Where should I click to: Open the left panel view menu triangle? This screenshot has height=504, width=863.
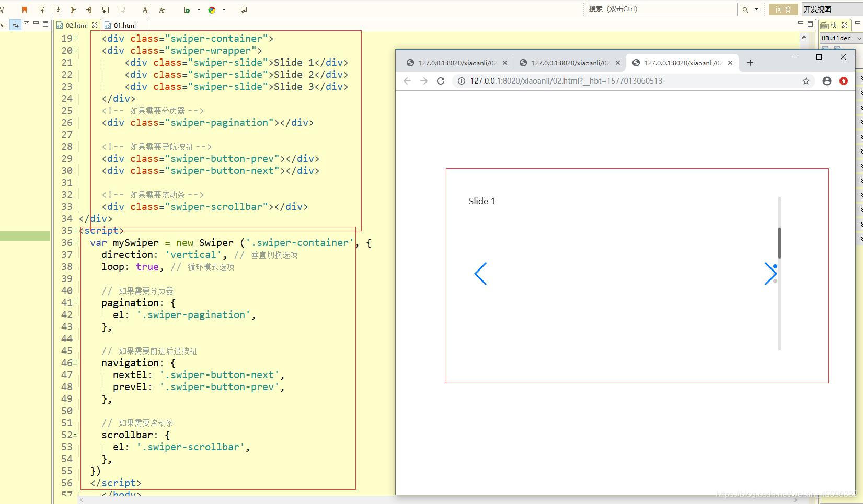click(26, 23)
